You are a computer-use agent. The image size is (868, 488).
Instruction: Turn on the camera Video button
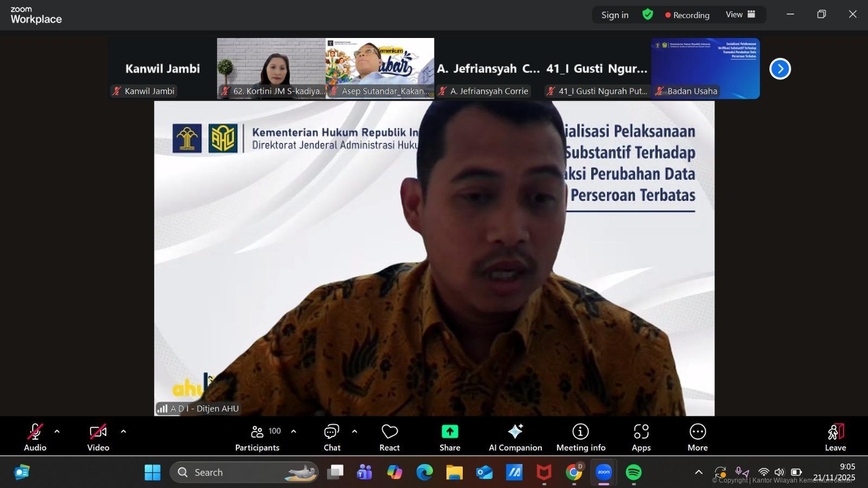click(98, 437)
